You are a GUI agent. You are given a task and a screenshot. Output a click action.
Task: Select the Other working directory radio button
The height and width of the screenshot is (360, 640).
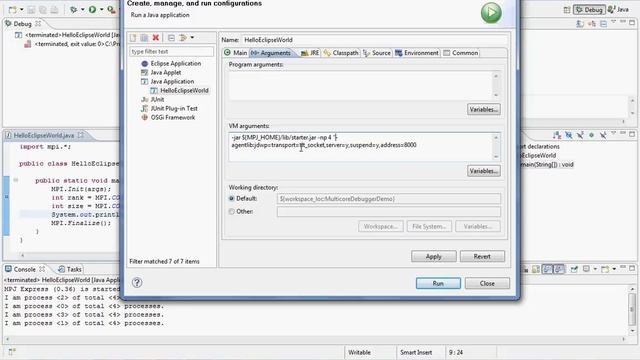coord(231,211)
